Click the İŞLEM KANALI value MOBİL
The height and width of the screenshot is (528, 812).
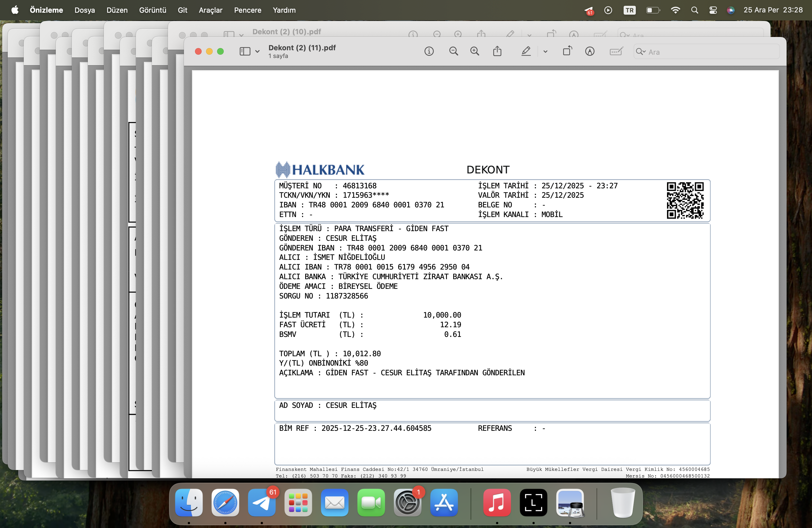[x=552, y=214]
